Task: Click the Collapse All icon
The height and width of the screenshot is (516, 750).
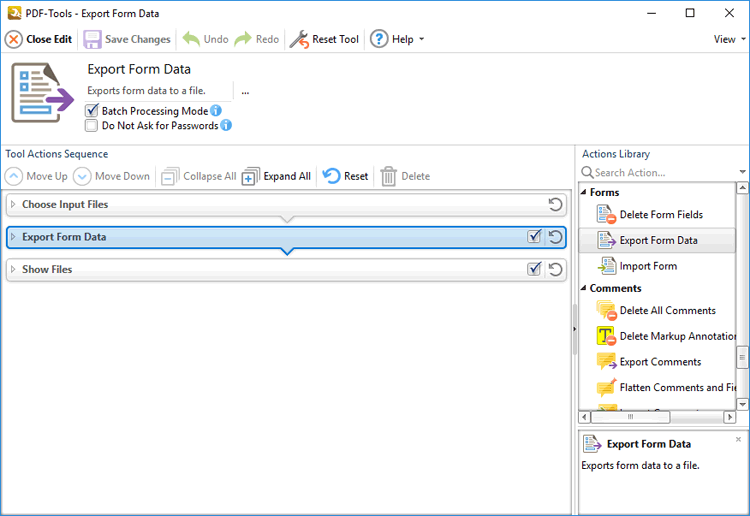Action: pyautogui.click(x=170, y=176)
